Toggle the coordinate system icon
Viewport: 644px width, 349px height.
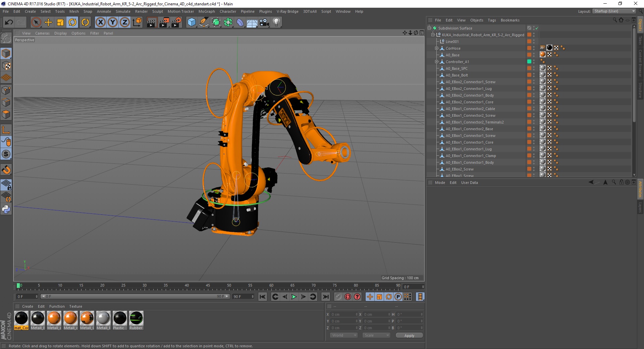137,22
